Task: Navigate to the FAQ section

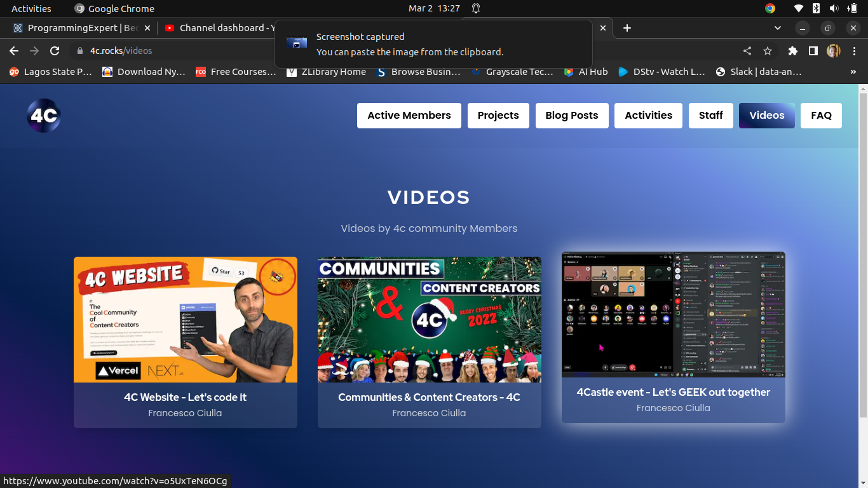Action: click(x=821, y=116)
